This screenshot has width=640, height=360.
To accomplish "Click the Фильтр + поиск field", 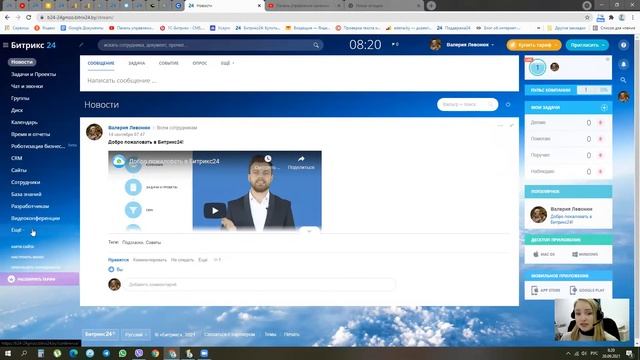I will [x=467, y=104].
